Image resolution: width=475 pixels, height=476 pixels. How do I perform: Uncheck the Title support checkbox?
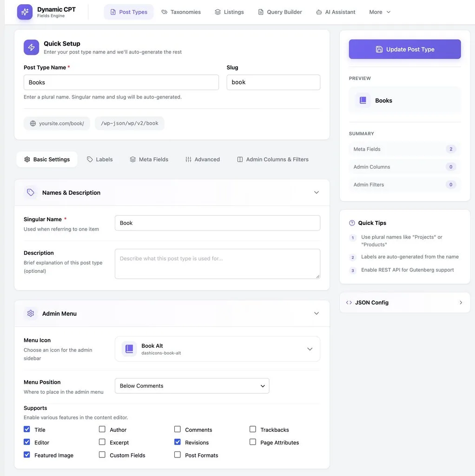click(26, 429)
